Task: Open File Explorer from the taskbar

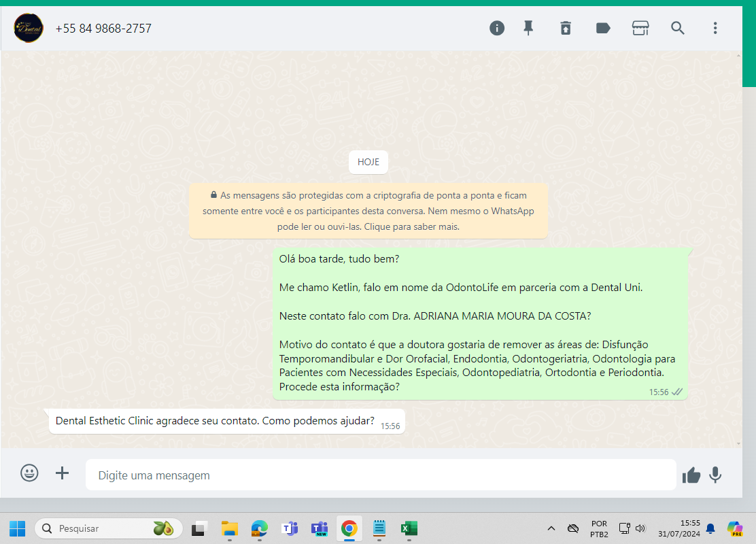Action: (x=230, y=528)
